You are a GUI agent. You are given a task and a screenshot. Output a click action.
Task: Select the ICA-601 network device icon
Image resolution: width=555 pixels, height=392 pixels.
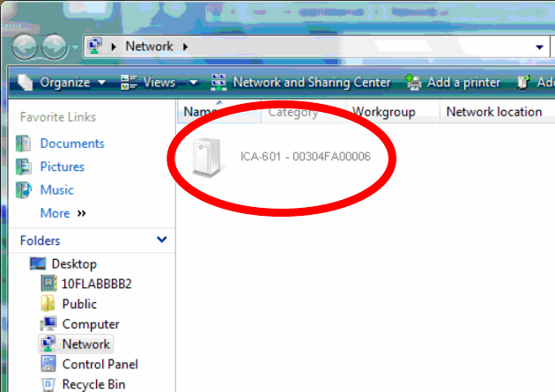pos(207,157)
